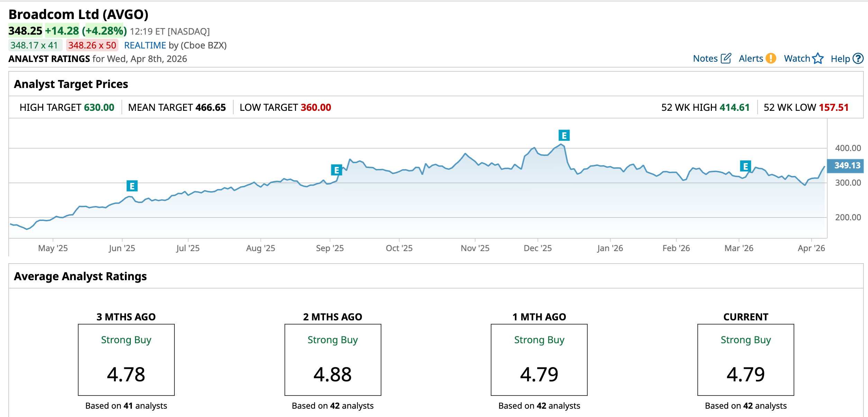Open Help via the question mark icon
This screenshot has width=868, height=417.
(858, 58)
